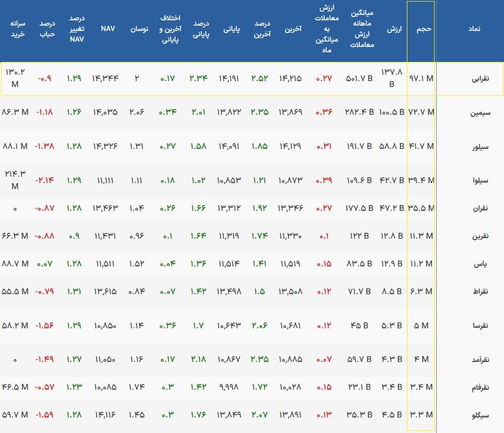Click NAV ۱۴,۳۲۶ in سیلور row
Viewport: 504px width, 433px height.
[105, 146]
